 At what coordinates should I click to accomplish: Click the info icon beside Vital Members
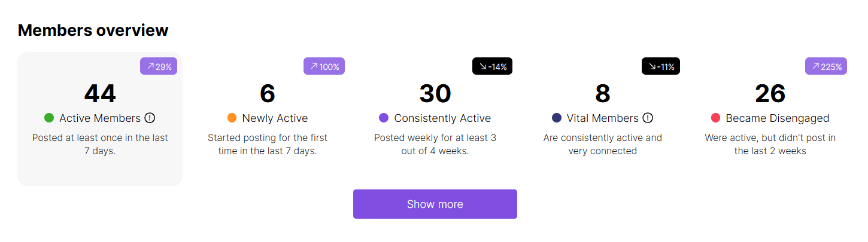(648, 118)
